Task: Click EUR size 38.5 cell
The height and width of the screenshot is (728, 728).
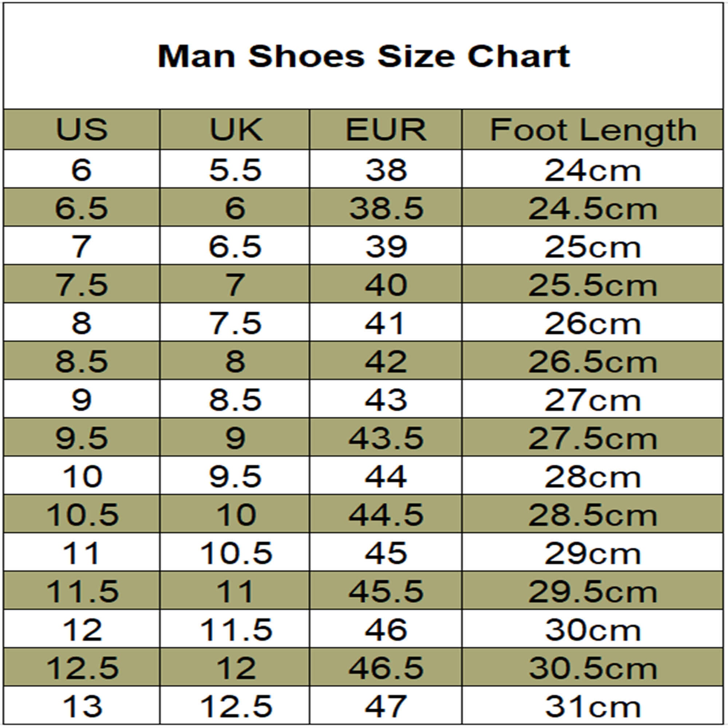Action: (386, 207)
